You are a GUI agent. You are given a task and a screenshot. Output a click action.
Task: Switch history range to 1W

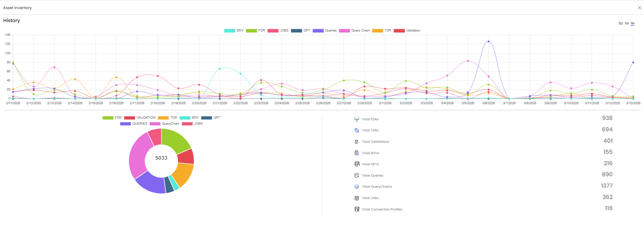627,23
